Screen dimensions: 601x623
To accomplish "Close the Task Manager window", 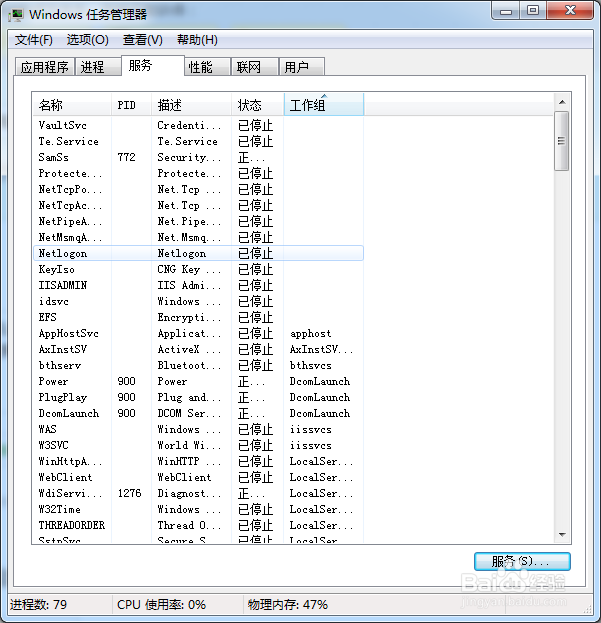I will click(570, 11).
